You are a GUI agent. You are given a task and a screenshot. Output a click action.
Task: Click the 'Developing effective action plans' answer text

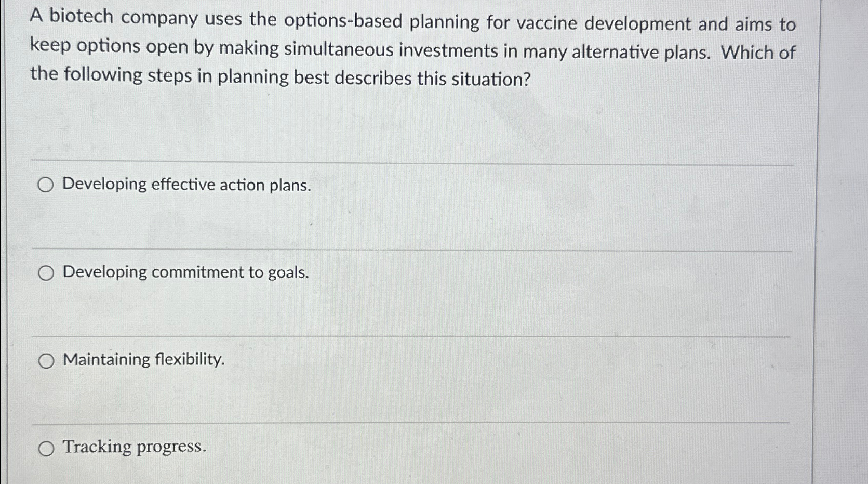(186, 185)
